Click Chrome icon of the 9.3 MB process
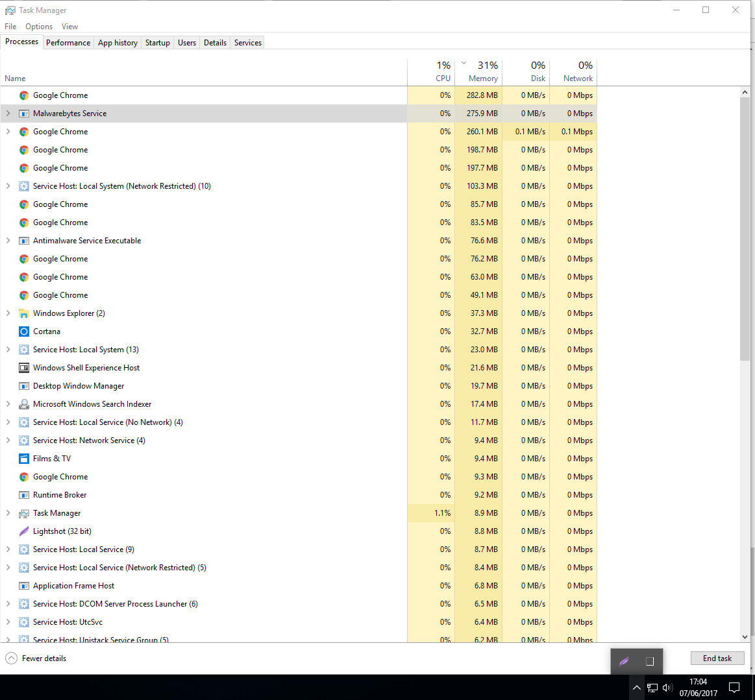Screen dimensions: 755x700 [x=23, y=477]
